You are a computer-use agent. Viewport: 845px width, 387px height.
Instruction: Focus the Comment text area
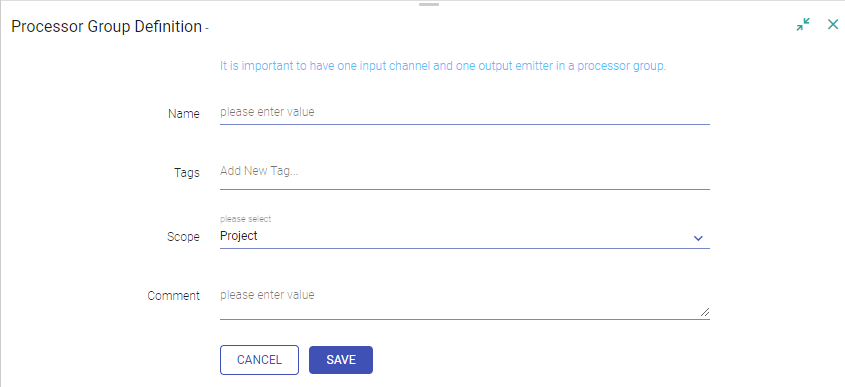click(x=465, y=301)
